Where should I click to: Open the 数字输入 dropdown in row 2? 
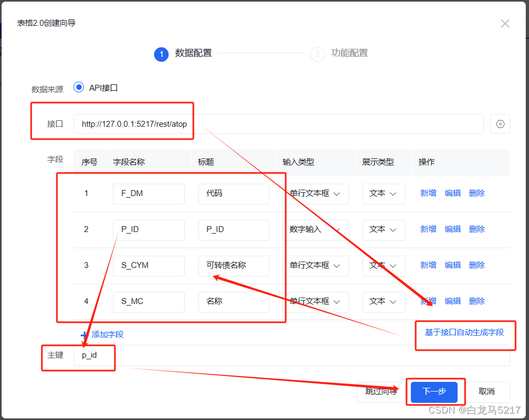(x=316, y=229)
